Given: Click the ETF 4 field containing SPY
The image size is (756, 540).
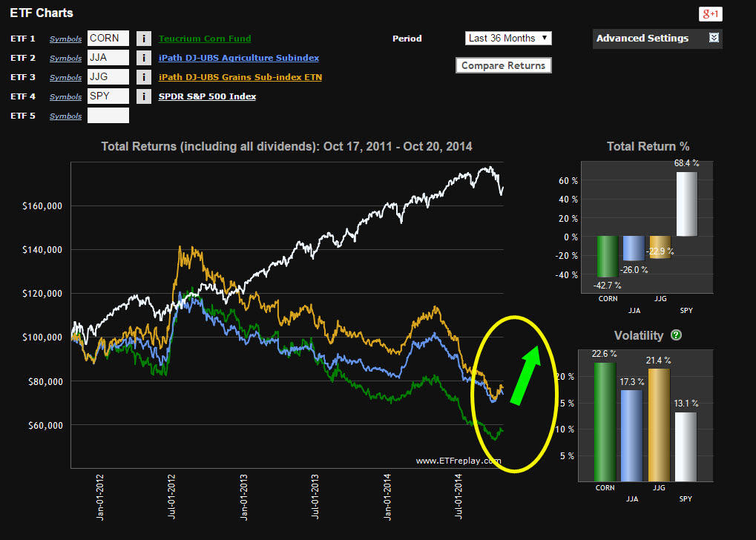Looking at the screenshot, I should (108, 96).
